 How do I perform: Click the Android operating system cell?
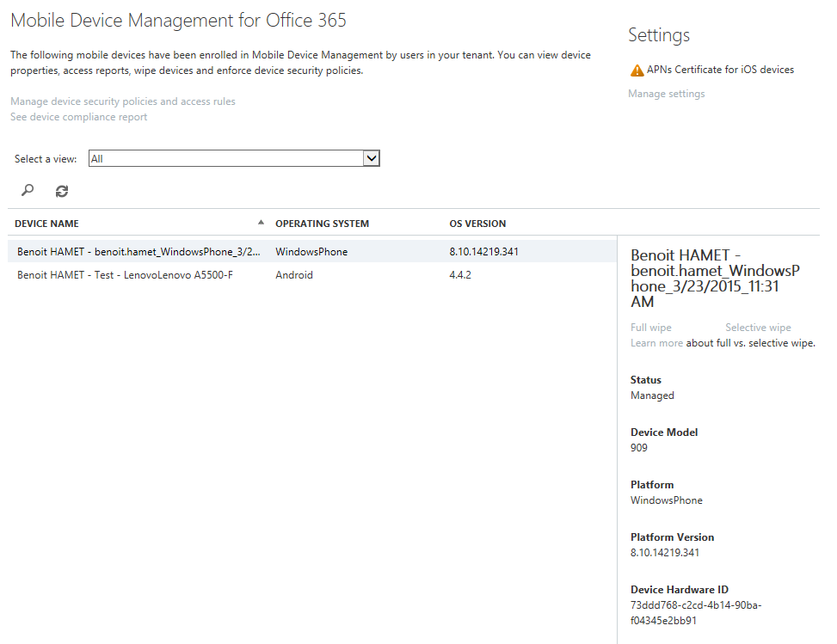tap(294, 275)
